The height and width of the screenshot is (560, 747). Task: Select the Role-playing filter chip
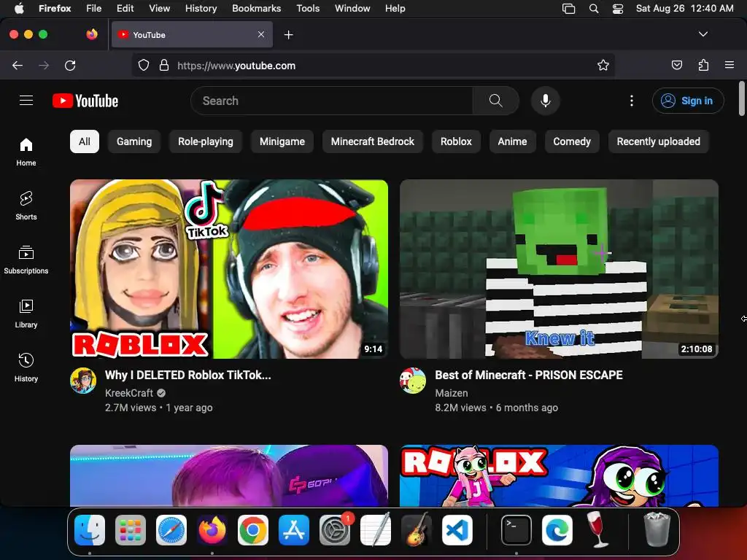(x=206, y=141)
